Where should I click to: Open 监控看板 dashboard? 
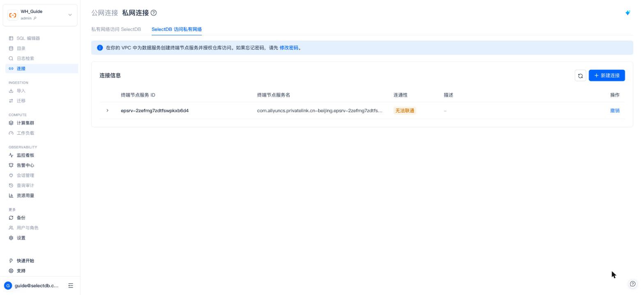coord(25,155)
